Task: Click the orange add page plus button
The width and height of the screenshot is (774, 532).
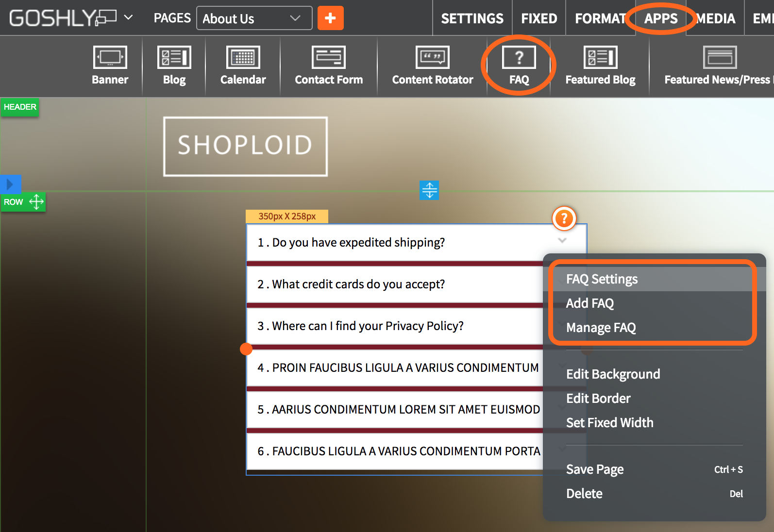Action: [331, 18]
